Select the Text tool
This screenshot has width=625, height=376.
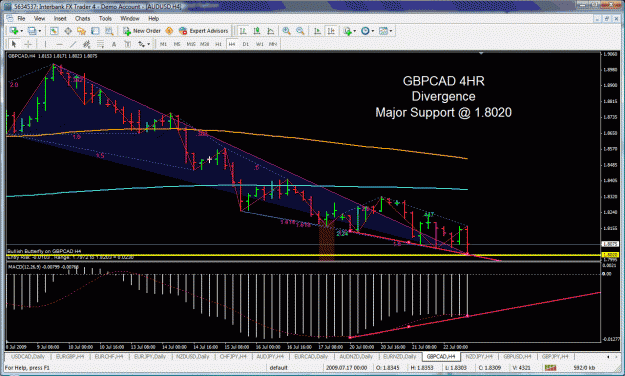(114, 44)
